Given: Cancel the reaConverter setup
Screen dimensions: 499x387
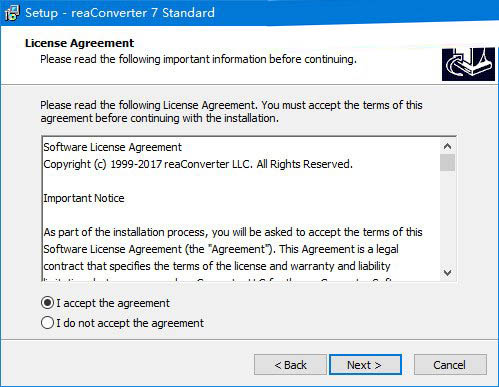Looking at the screenshot, I should coord(450,365).
